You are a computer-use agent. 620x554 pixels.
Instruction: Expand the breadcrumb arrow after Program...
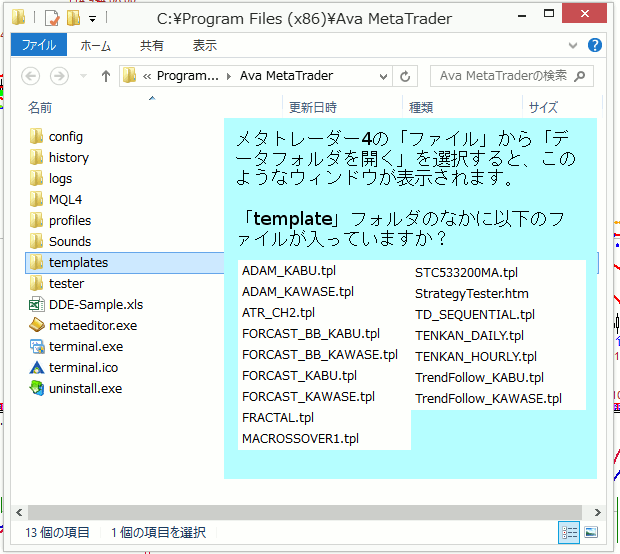click(x=229, y=76)
